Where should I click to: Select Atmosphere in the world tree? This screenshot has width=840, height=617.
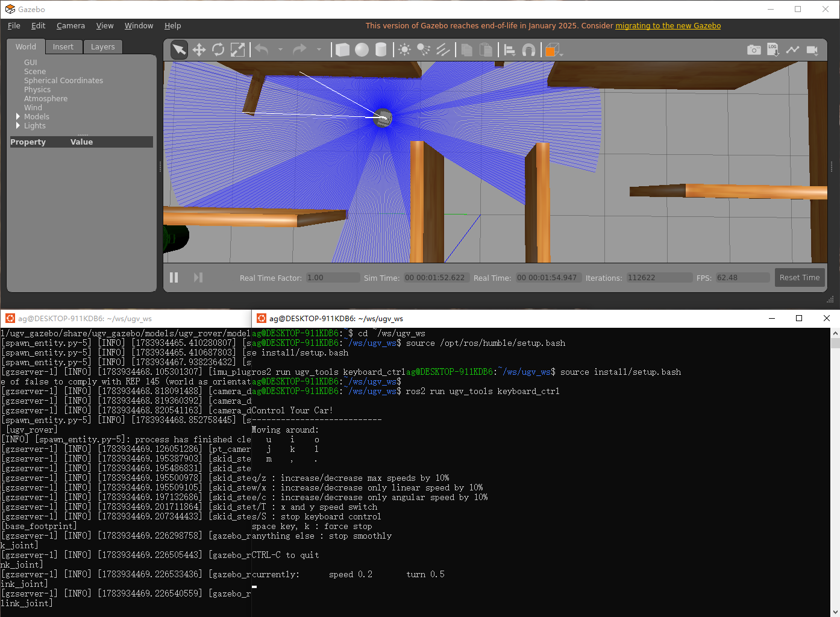pos(46,99)
